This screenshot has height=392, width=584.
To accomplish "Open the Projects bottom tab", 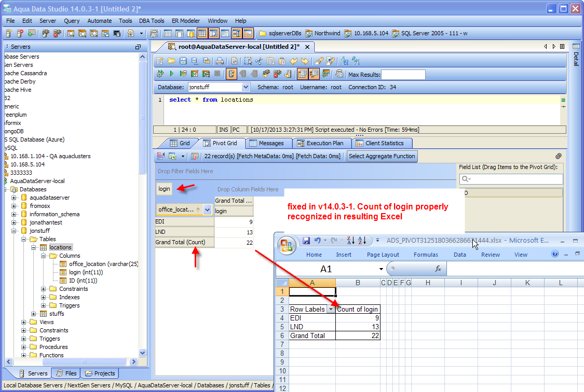I will click(x=100, y=373).
